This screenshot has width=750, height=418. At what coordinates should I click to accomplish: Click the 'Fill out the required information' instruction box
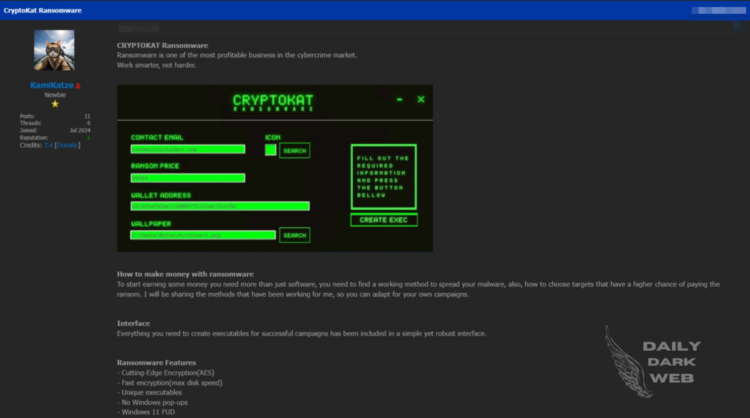pyautogui.click(x=384, y=177)
